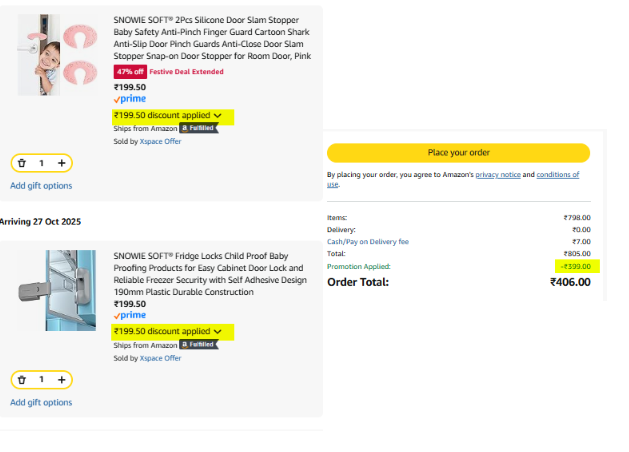Image resolution: width=629 pixels, height=452 pixels.
Task: Open the conditions of use link
Action: pos(556,175)
